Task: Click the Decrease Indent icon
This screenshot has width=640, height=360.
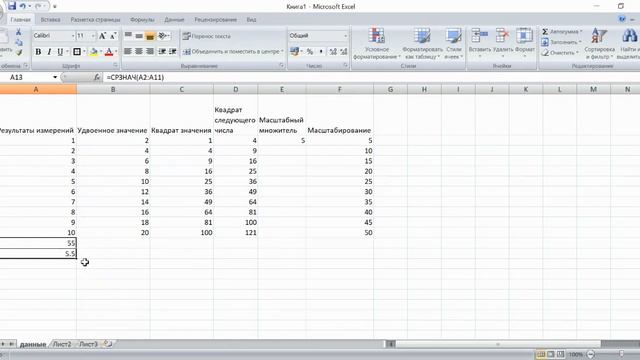Action: (x=162, y=51)
